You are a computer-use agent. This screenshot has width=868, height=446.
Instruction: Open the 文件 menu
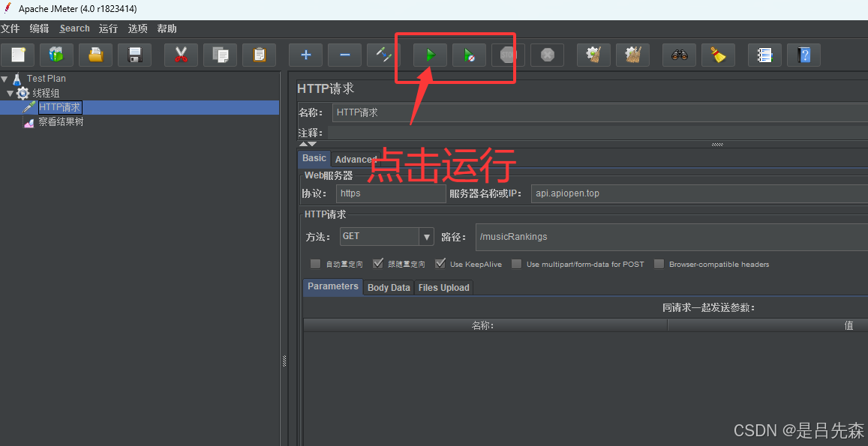(x=10, y=28)
